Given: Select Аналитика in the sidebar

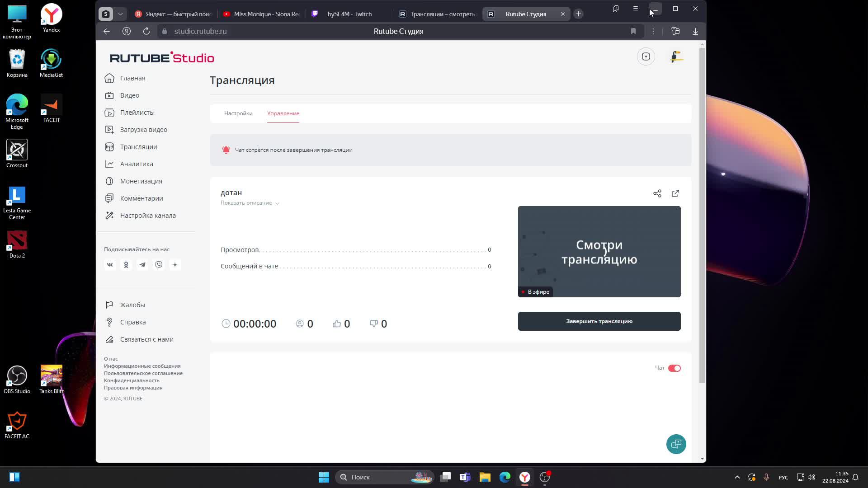Looking at the screenshot, I should [136, 164].
